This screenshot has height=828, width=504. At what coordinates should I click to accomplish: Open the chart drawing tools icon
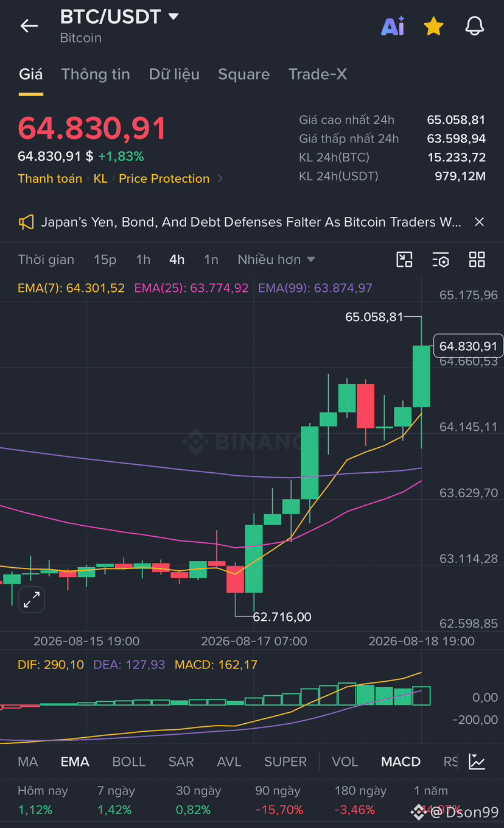tap(404, 260)
